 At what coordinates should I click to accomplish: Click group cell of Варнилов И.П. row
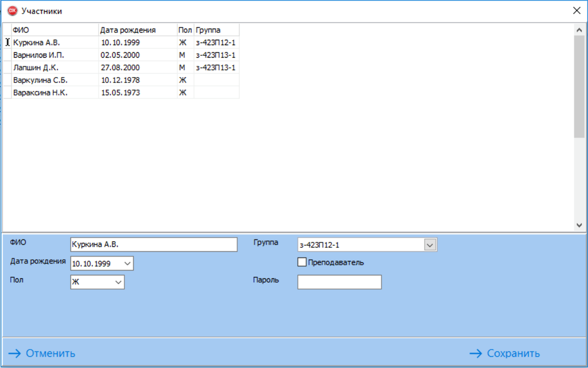[x=217, y=55]
